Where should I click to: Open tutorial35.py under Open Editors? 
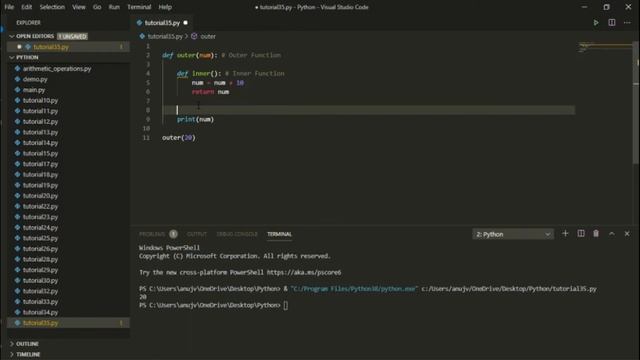(51, 47)
